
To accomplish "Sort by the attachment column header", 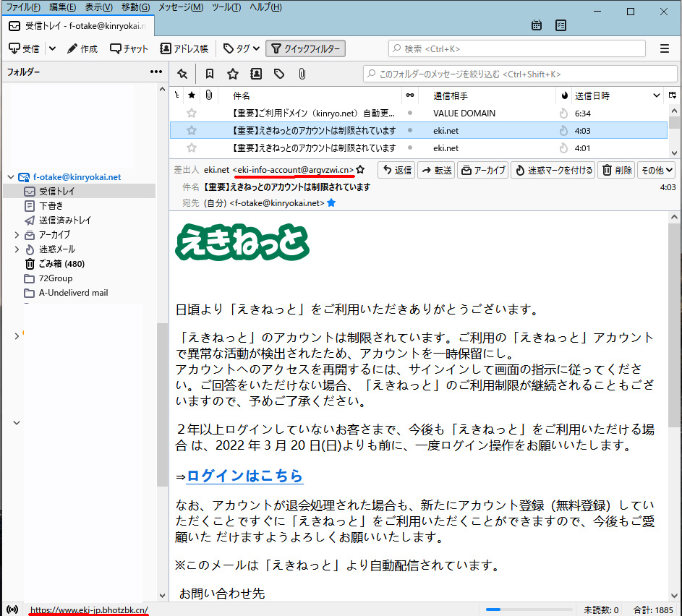I will click(209, 95).
